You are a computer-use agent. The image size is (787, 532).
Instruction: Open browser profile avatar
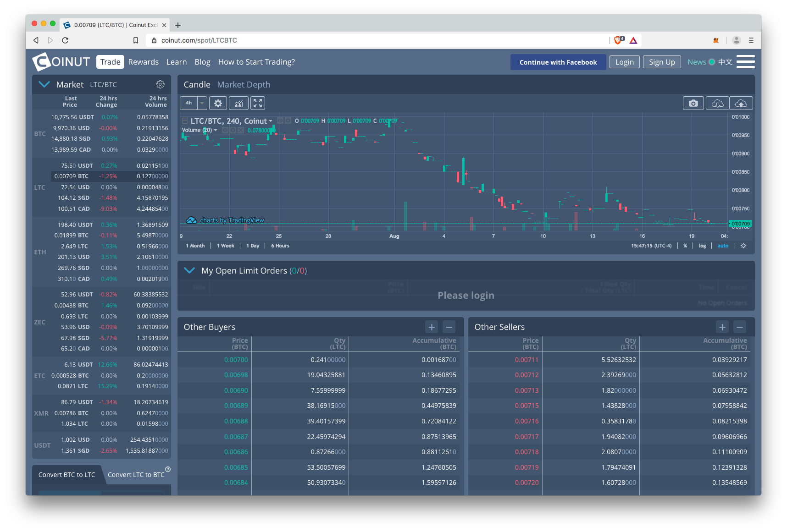click(737, 40)
